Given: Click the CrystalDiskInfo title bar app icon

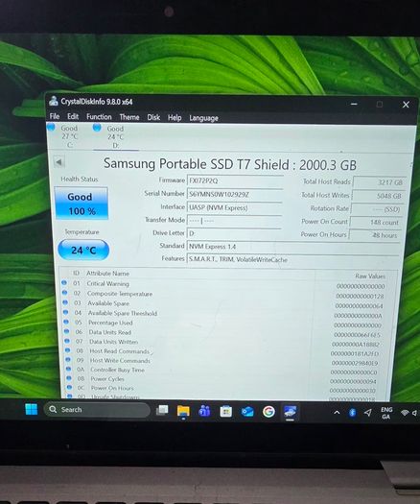Looking at the screenshot, I should [x=54, y=101].
